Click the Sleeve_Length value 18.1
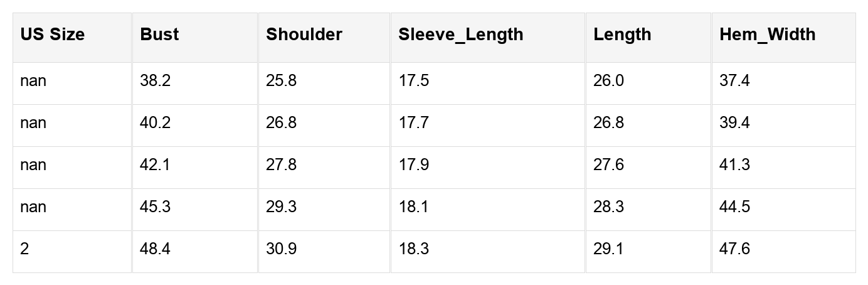868x285 pixels. point(413,207)
